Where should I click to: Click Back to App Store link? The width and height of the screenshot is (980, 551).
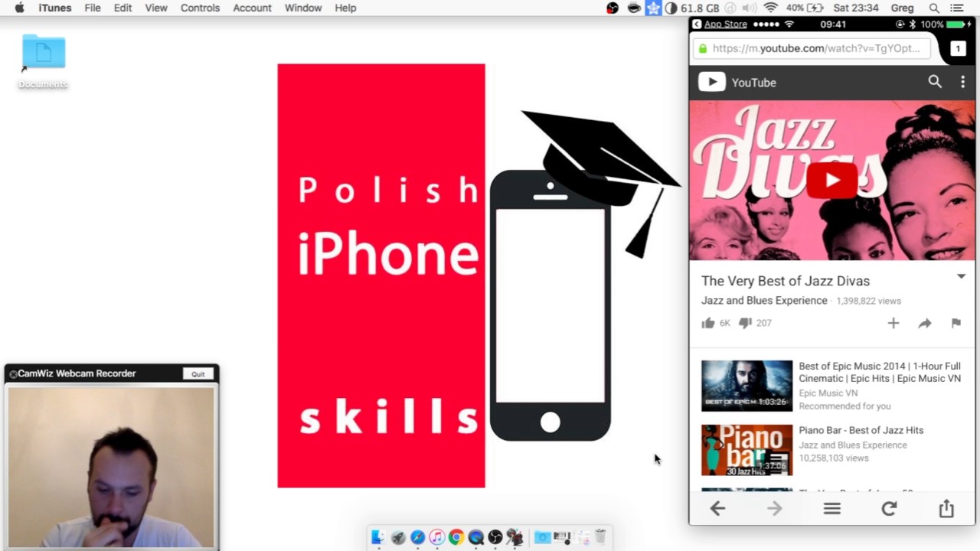point(720,24)
